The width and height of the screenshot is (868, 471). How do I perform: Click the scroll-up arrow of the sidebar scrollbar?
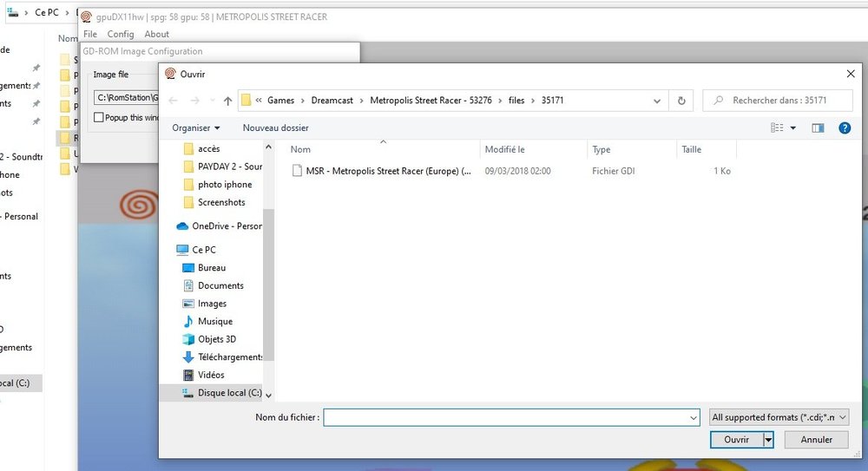[x=268, y=147]
